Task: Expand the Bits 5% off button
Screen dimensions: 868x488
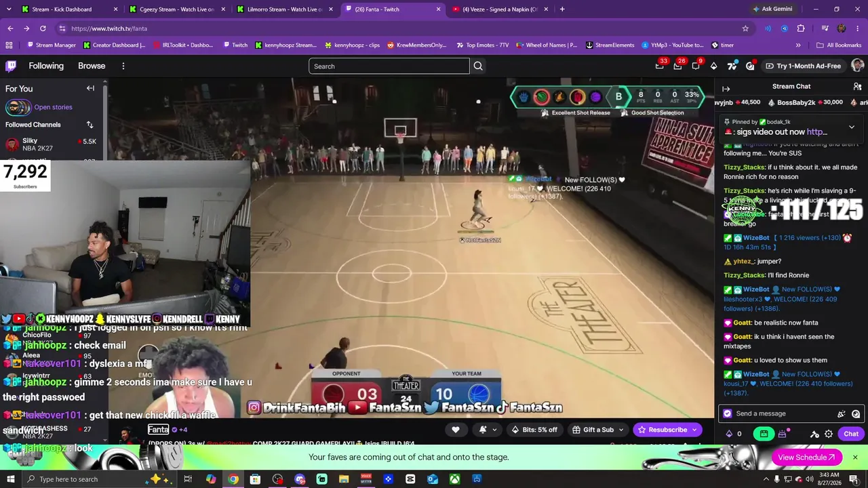Action: tap(535, 430)
